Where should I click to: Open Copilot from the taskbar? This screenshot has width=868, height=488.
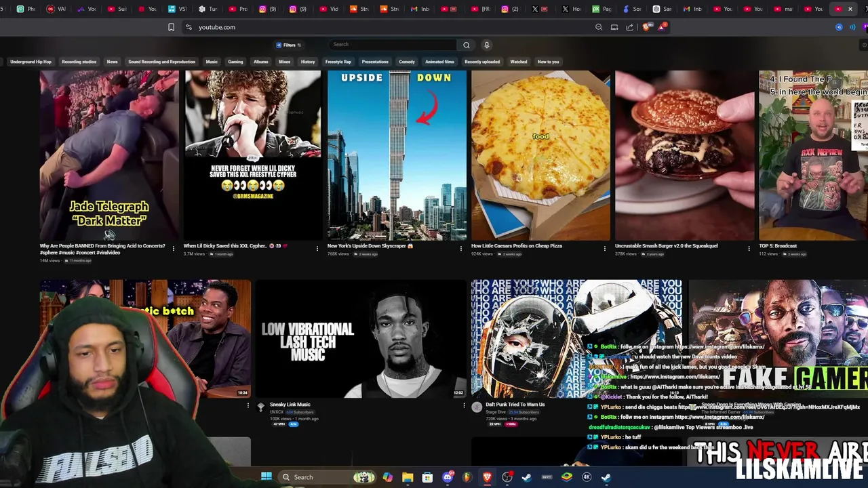click(x=387, y=477)
